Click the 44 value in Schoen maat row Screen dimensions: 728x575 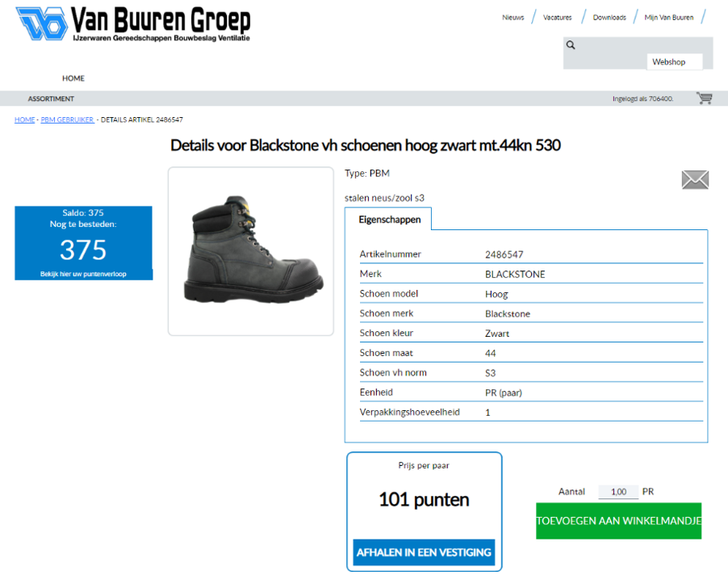click(491, 354)
